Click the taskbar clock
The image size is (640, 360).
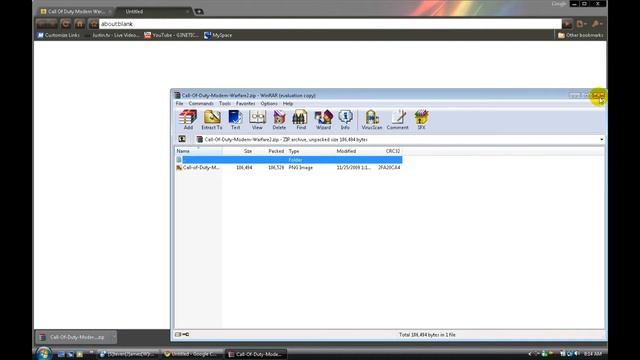click(593, 354)
